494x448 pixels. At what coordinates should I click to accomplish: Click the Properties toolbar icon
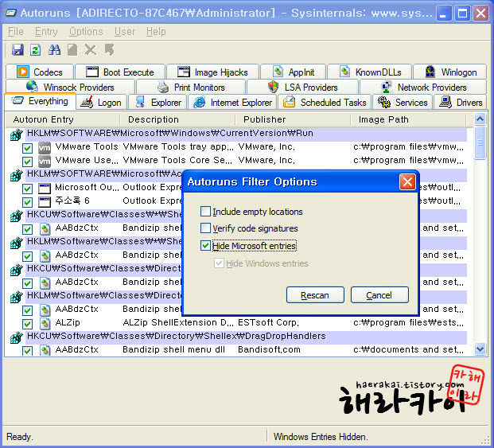click(72, 50)
